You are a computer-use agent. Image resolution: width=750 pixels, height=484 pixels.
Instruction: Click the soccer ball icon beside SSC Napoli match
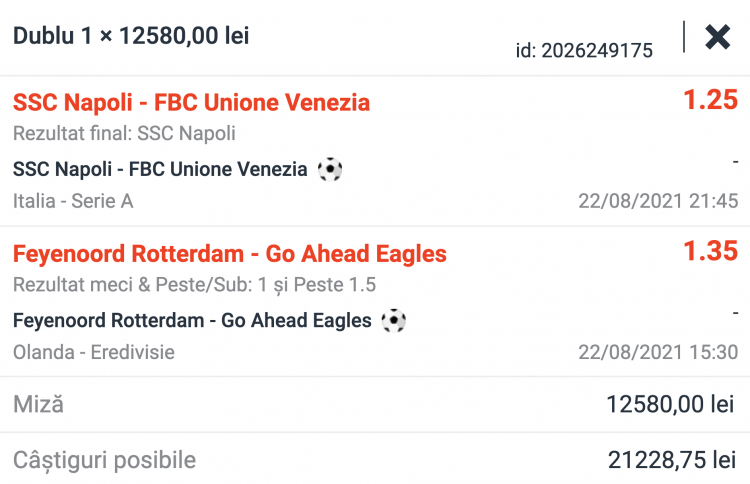pyautogui.click(x=330, y=169)
